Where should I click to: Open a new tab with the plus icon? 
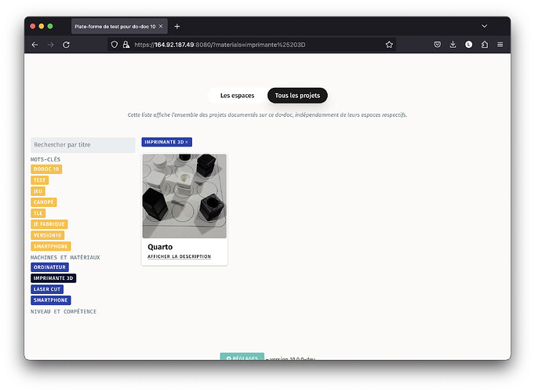coord(177,26)
